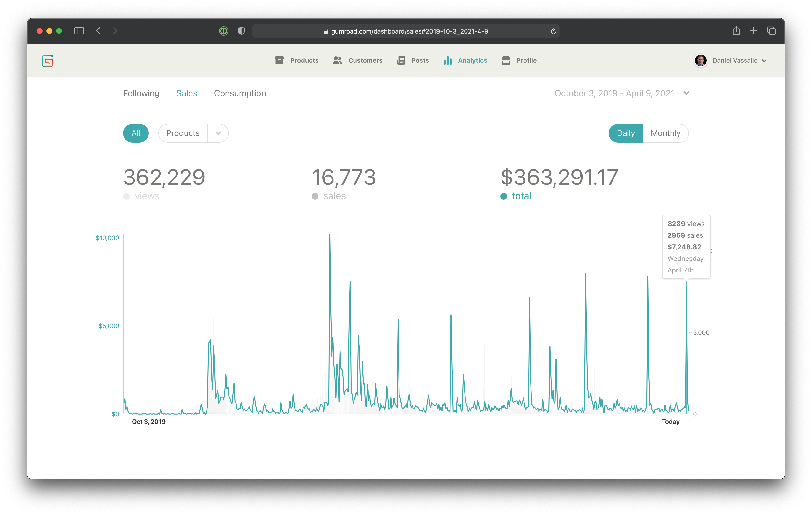Toggle the sales series on chart
The height and width of the screenshot is (515, 812).
[329, 196]
